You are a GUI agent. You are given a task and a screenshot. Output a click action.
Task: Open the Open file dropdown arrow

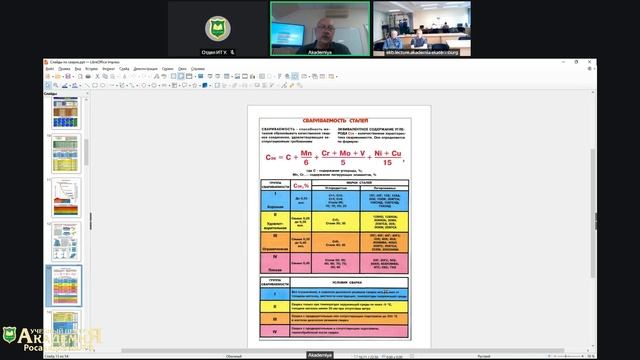click(62, 77)
